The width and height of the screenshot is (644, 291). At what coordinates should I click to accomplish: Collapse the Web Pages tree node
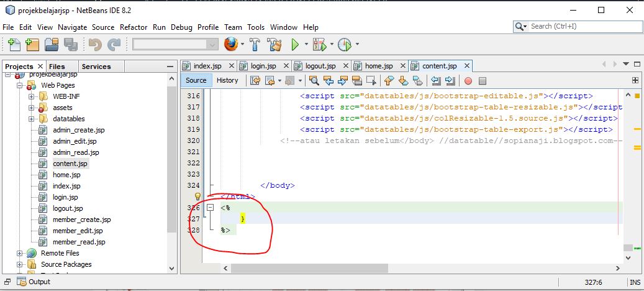click(x=19, y=85)
